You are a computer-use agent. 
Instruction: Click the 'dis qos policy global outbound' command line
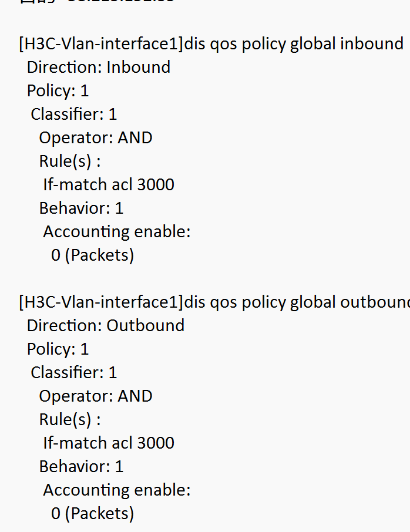click(x=214, y=302)
